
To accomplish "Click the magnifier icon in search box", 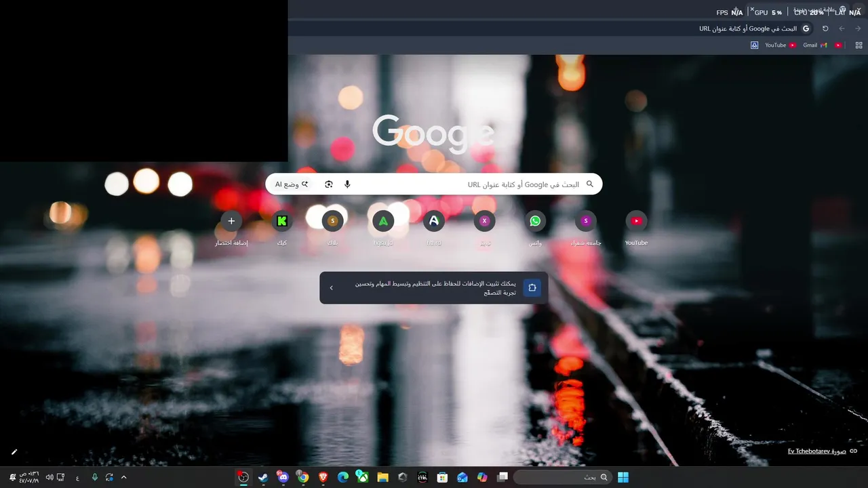I will (590, 184).
